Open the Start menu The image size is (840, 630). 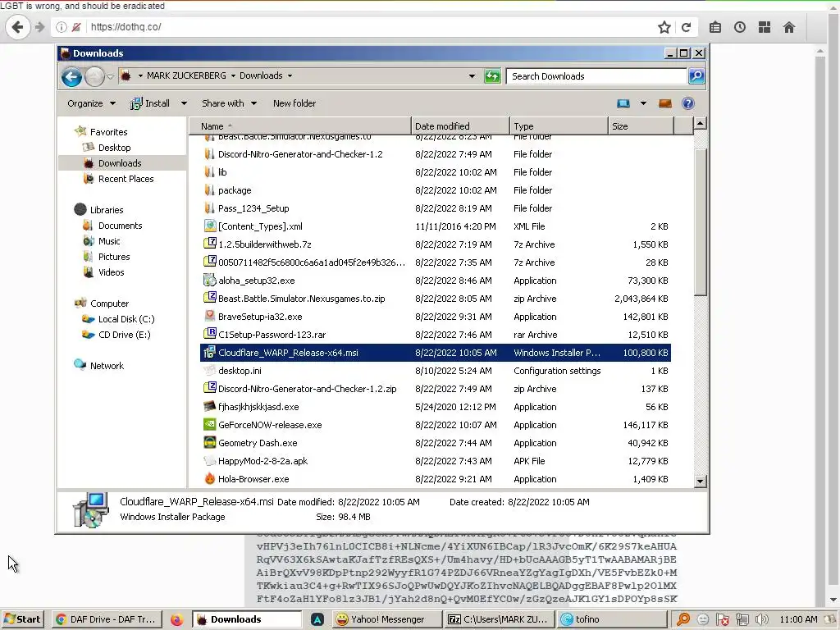22,619
